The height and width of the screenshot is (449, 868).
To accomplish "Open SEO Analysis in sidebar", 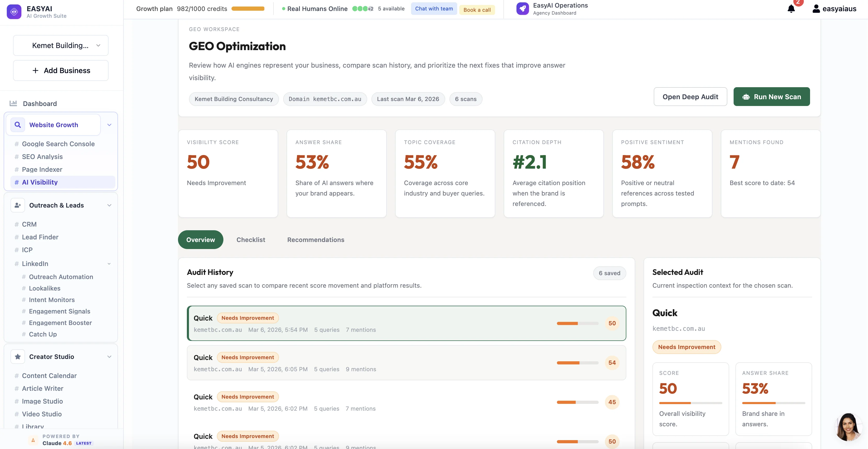I will 43,157.
